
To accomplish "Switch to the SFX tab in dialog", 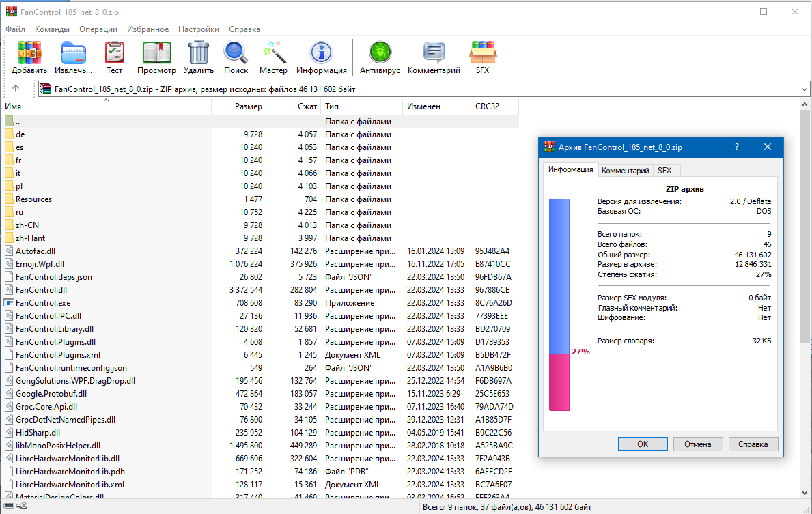I will tap(664, 170).
